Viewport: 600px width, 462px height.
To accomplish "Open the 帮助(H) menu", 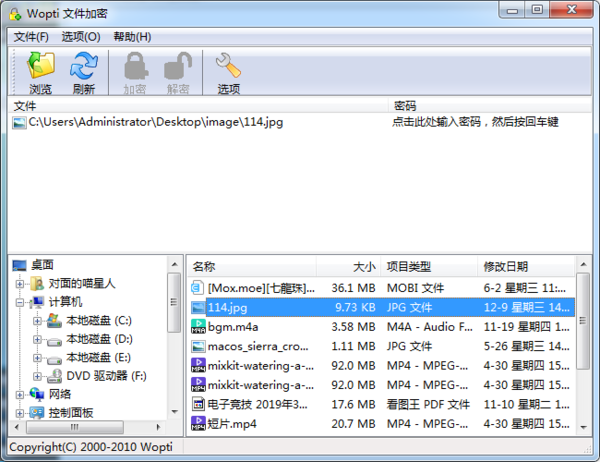I will (132, 37).
